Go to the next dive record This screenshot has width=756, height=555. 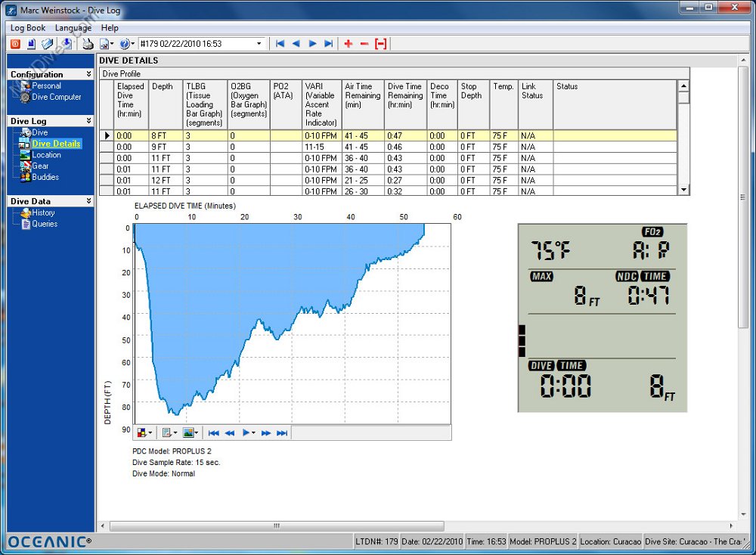click(312, 44)
